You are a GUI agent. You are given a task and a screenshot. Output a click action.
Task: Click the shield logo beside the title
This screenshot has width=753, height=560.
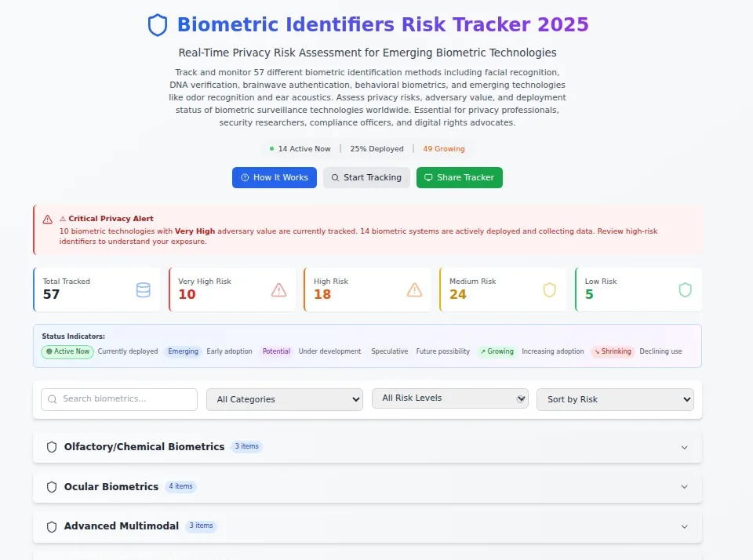158,25
